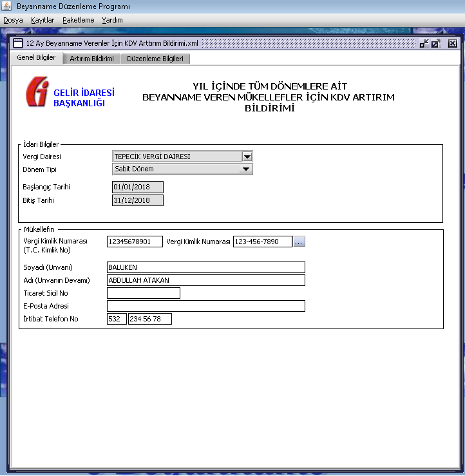Click the İdari Bilgiler group label

click(41, 144)
